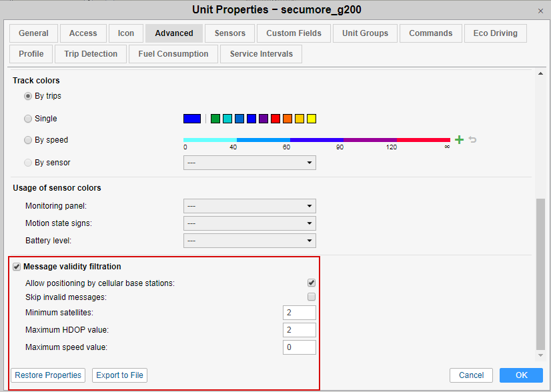Select the Single track color radio button
The height and width of the screenshot is (392, 551).
(x=28, y=119)
